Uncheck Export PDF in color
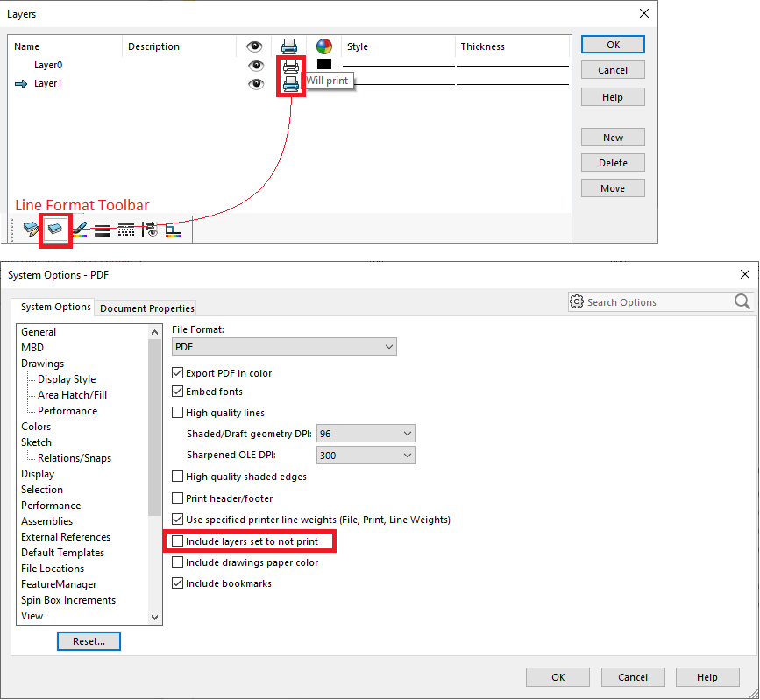 178,373
